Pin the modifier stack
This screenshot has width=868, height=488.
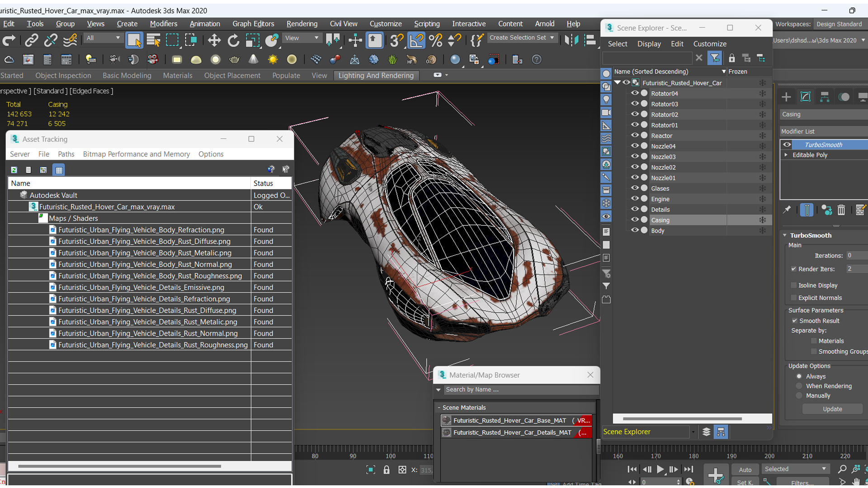point(787,210)
